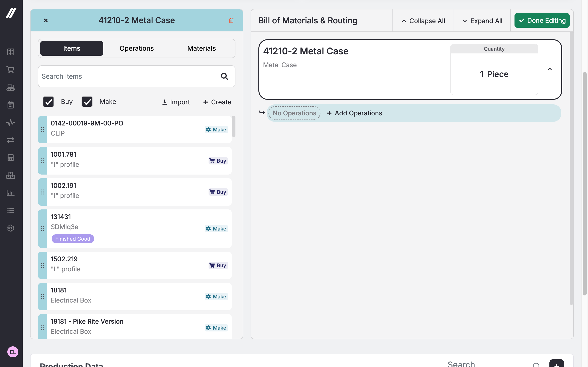
Task: Click the search magnifier in Search Items
Action: coord(224,76)
